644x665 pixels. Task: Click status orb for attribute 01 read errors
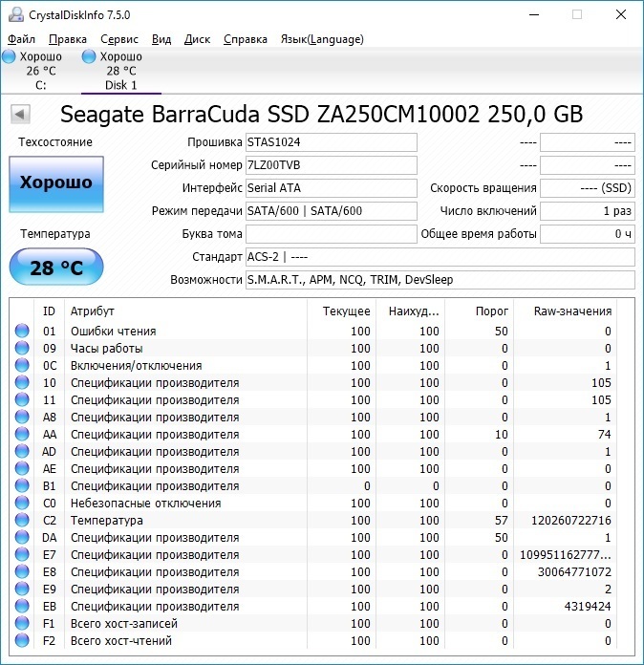pyautogui.click(x=22, y=332)
